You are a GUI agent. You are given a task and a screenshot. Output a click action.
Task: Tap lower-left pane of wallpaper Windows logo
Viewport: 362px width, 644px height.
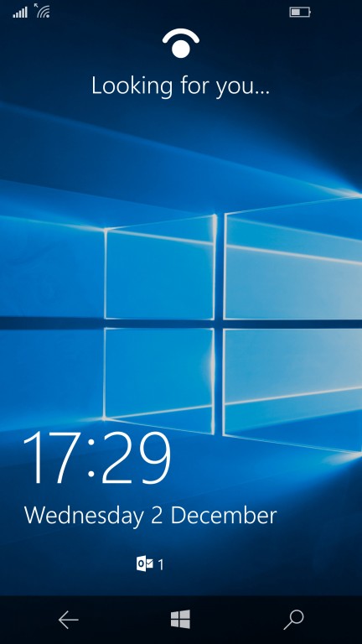pyautogui.click(x=159, y=380)
